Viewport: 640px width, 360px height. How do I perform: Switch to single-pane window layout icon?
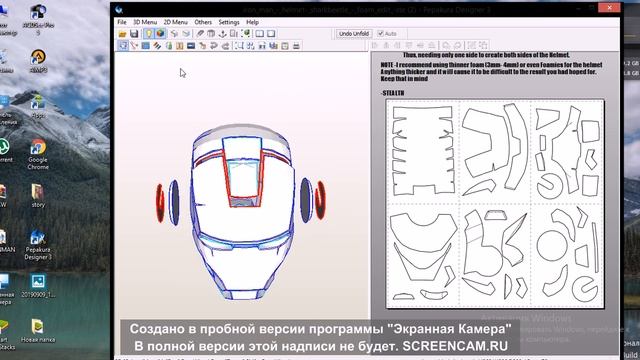tap(271, 33)
